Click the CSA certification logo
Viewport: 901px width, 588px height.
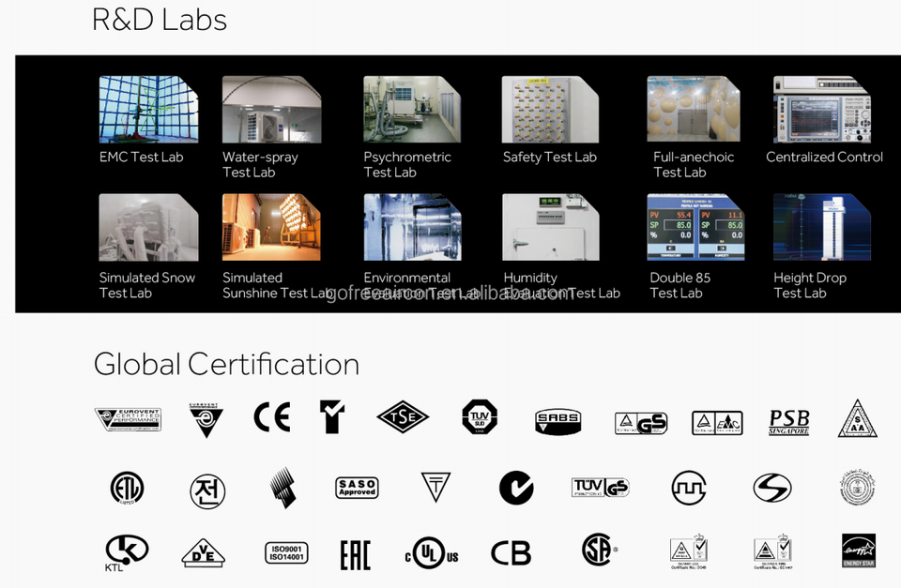598,550
